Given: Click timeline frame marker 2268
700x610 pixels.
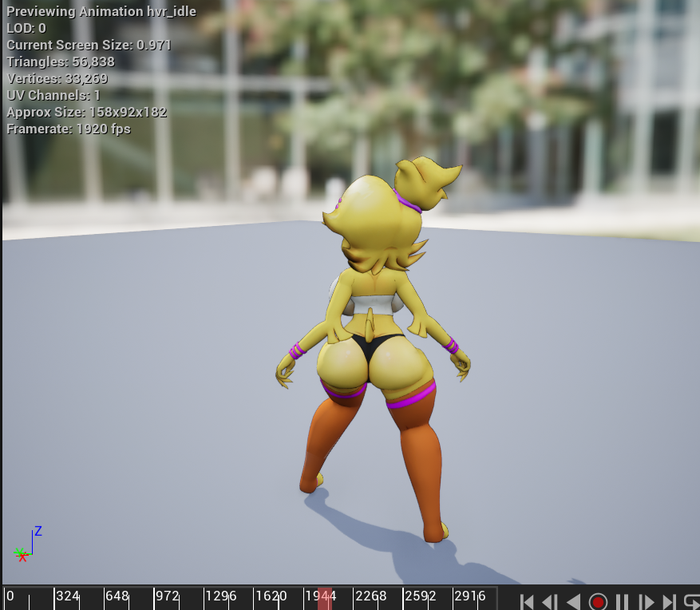Looking at the screenshot, I should point(371,596).
